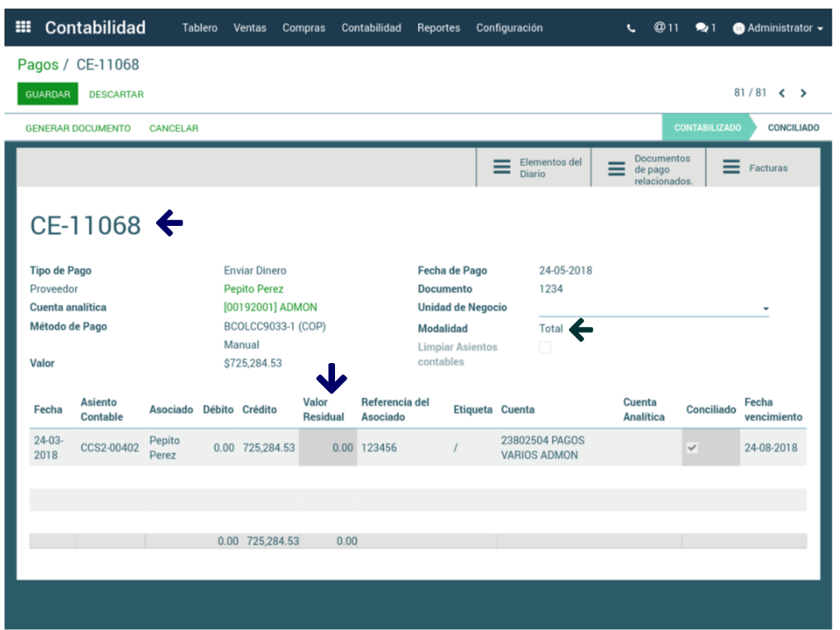
Task: Open the Reportes menu
Action: point(438,28)
